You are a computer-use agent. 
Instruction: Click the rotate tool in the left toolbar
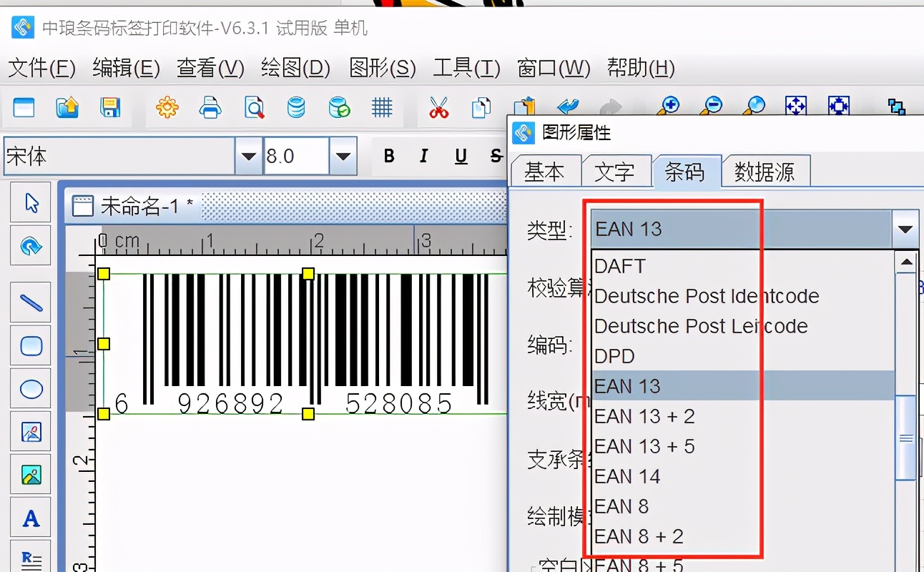tap(30, 245)
